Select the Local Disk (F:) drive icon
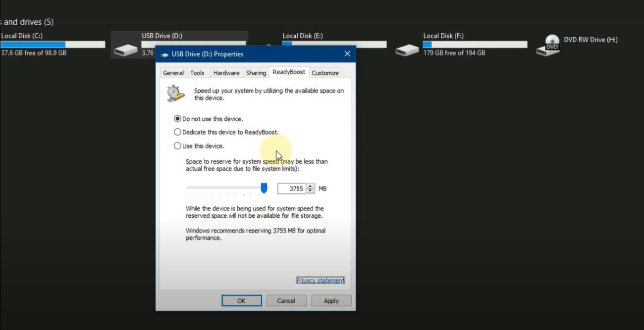The image size is (644, 330). click(x=406, y=48)
